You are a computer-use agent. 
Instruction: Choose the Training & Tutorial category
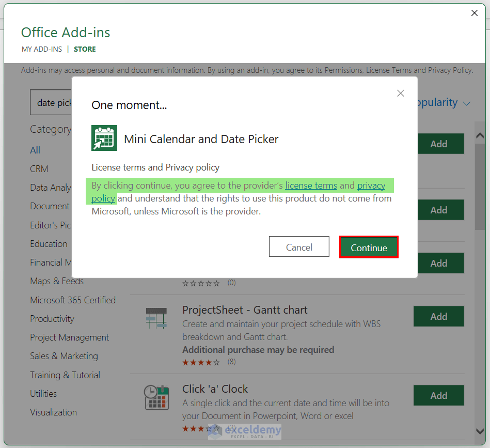click(65, 375)
